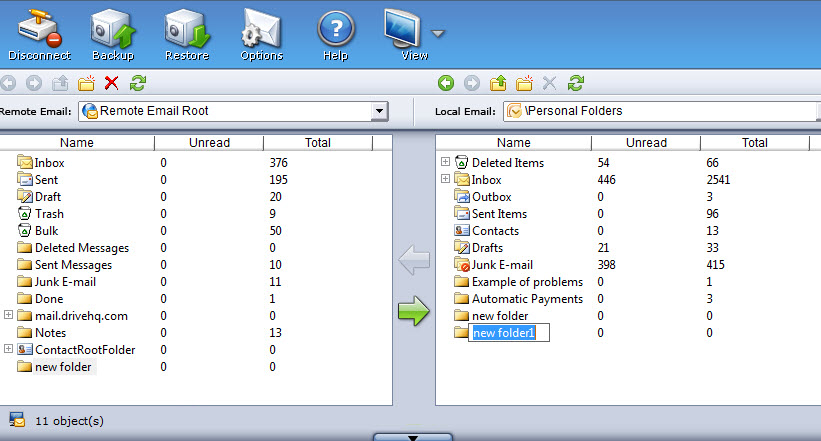
Task: Open the Restore tool
Action: [187, 31]
